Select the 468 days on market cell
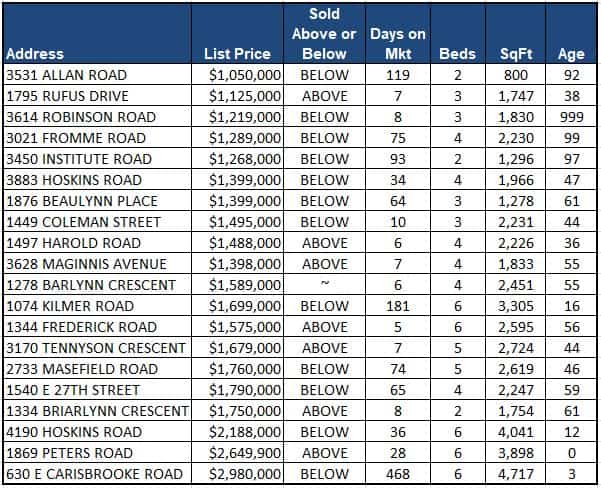The image size is (601, 488). [x=397, y=473]
